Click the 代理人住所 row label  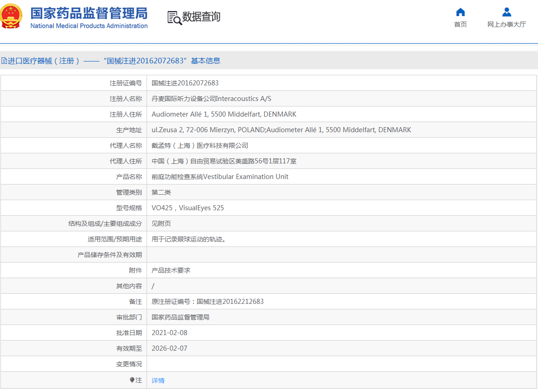tap(125, 161)
